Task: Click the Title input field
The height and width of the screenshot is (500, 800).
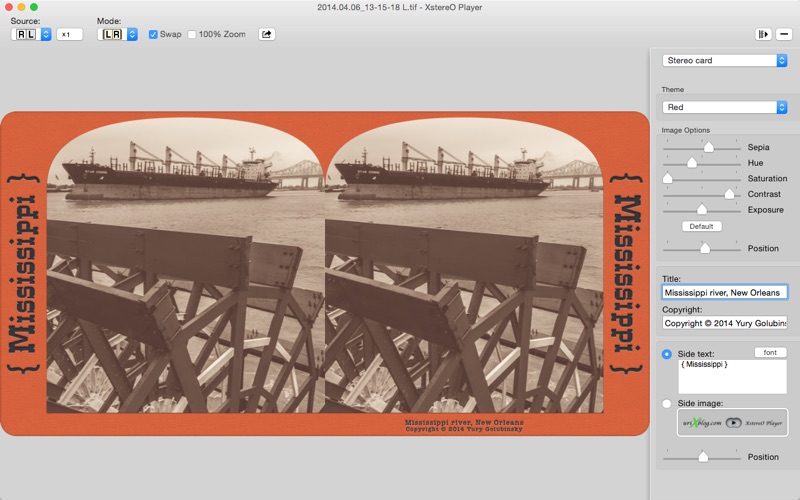Action: pos(724,292)
